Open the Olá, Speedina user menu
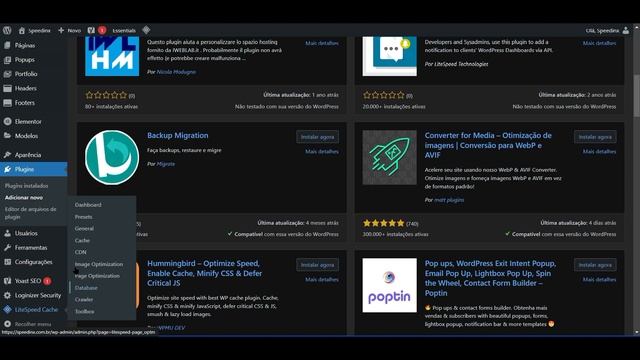 click(x=607, y=30)
